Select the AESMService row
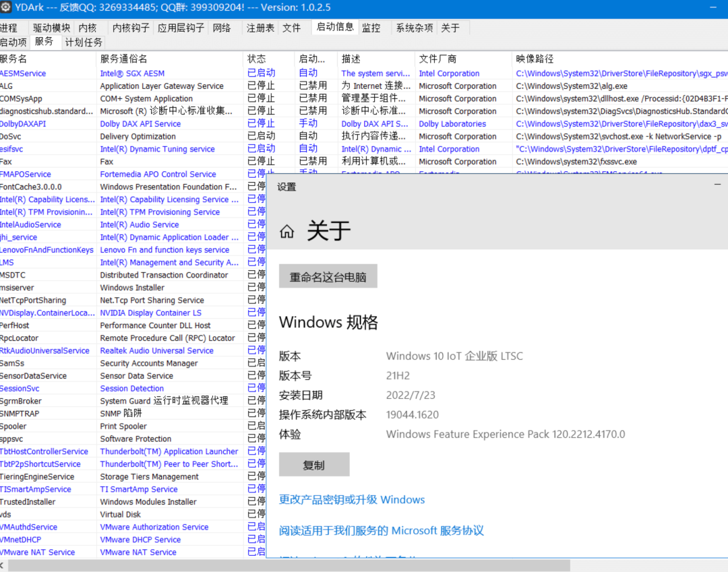728x572 pixels. point(364,73)
